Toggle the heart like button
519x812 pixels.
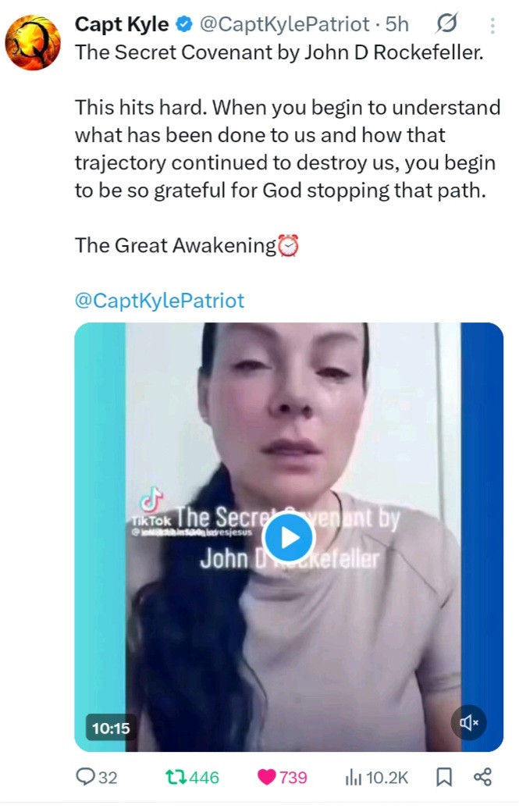click(x=282, y=777)
